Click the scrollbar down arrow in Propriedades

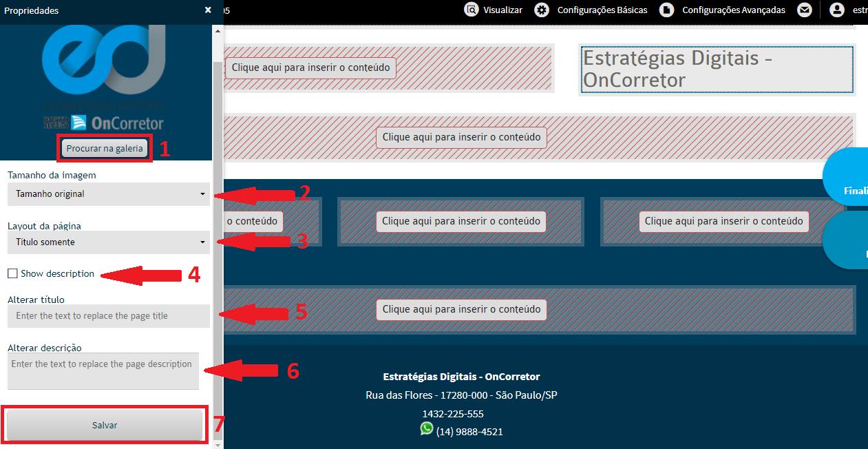pos(218,444)
